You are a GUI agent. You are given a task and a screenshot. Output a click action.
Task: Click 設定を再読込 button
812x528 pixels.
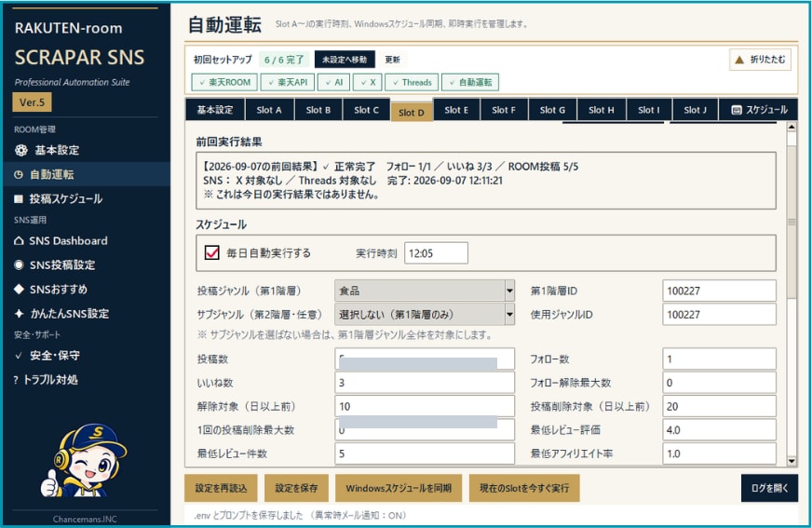221,488
